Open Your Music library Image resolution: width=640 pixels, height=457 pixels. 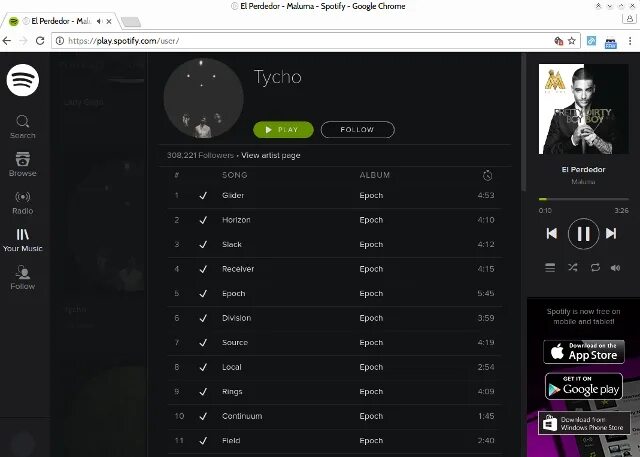coord(22,240)
